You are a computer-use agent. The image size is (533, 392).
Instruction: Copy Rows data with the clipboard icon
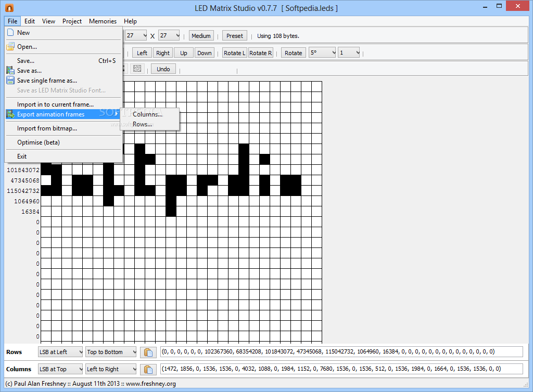pyautogui.click(x=148, y=352)
